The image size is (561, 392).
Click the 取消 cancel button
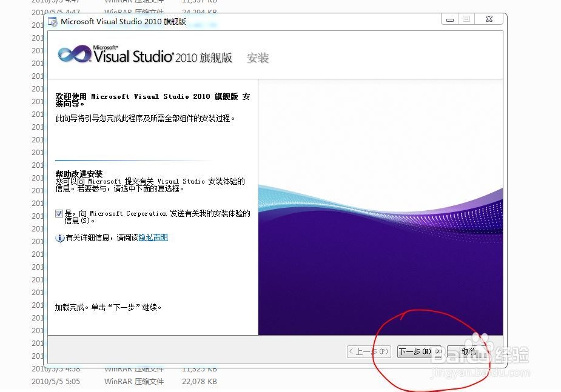click(468, 351)
